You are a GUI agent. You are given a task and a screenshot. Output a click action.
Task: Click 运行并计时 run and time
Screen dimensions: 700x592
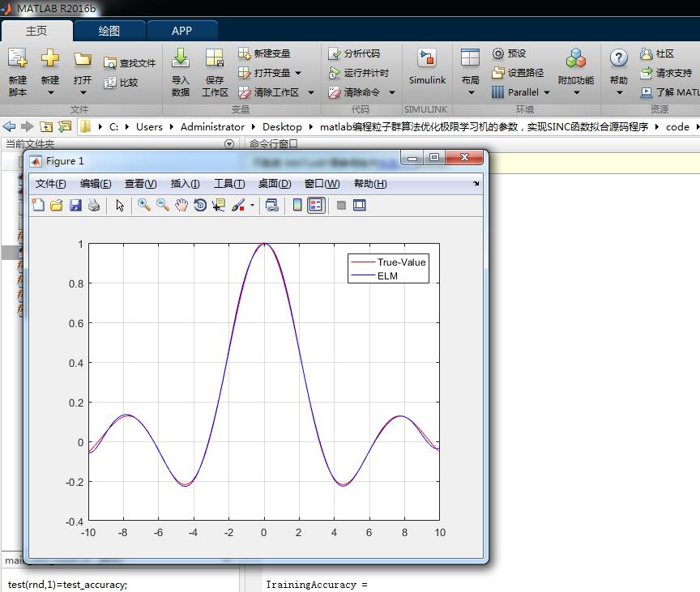(x=358, y=73)
